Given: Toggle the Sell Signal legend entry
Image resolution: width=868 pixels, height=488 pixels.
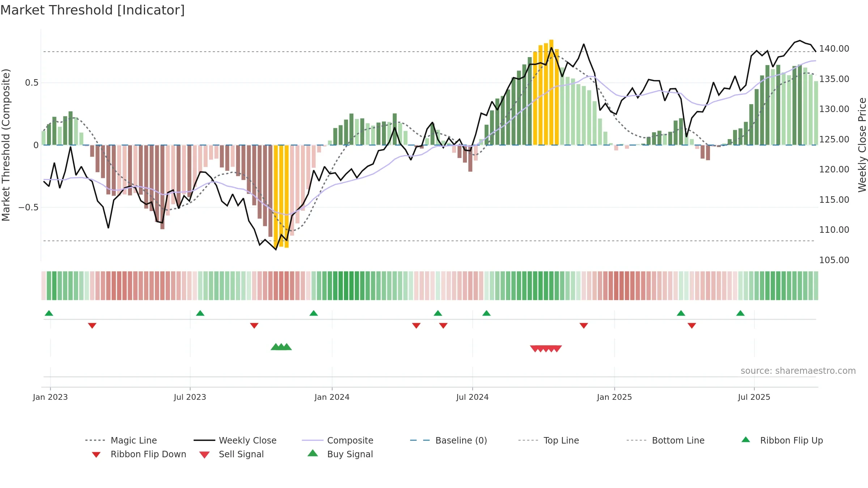Looking at the screenshot, I should (231, 454).
